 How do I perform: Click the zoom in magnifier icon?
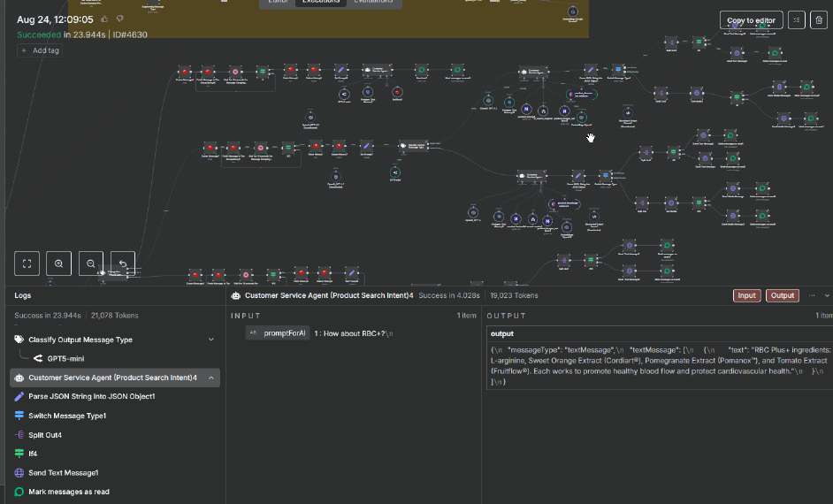(59, 263)
